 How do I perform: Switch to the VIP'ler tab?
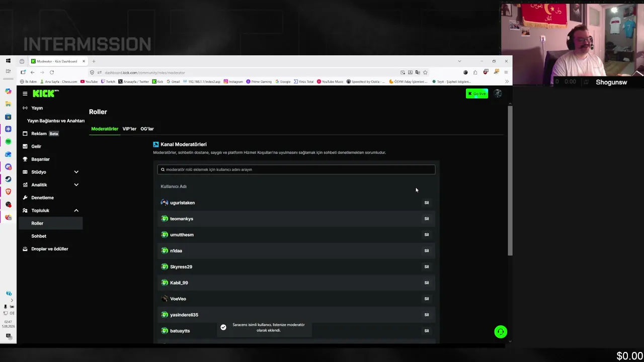point(129,129)
